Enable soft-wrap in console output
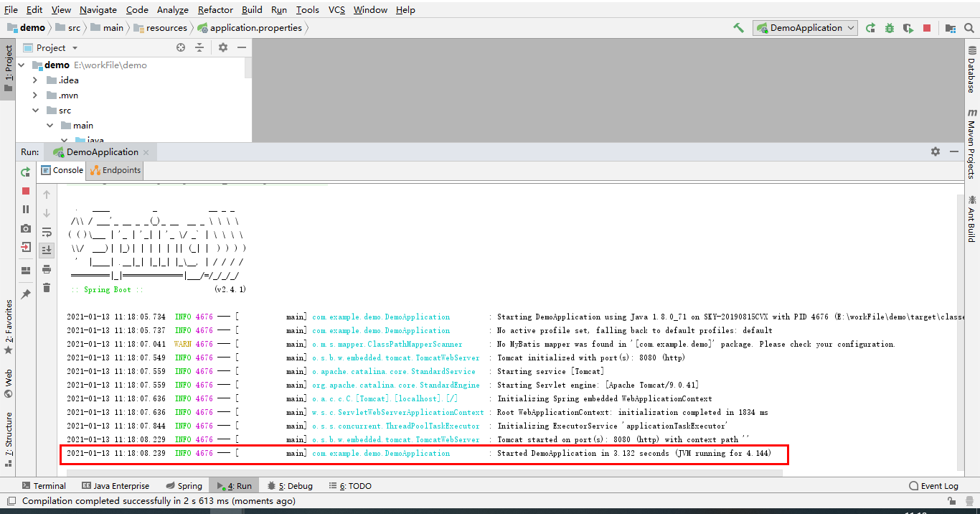 coord(46,231)
